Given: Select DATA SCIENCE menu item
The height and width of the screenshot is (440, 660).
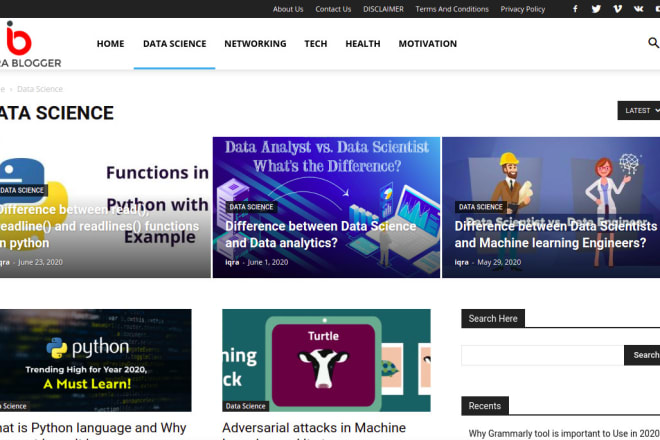Looking at the screenshot, I should (x=175, y=44).
